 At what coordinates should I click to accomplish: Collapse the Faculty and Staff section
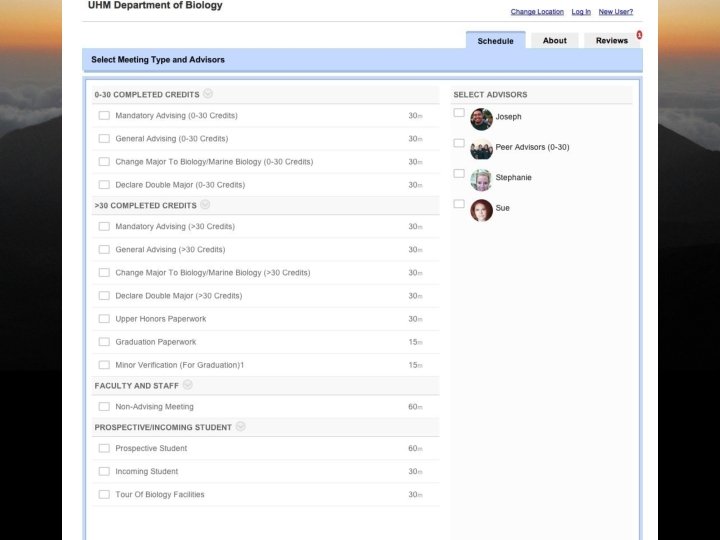point(187,385)
